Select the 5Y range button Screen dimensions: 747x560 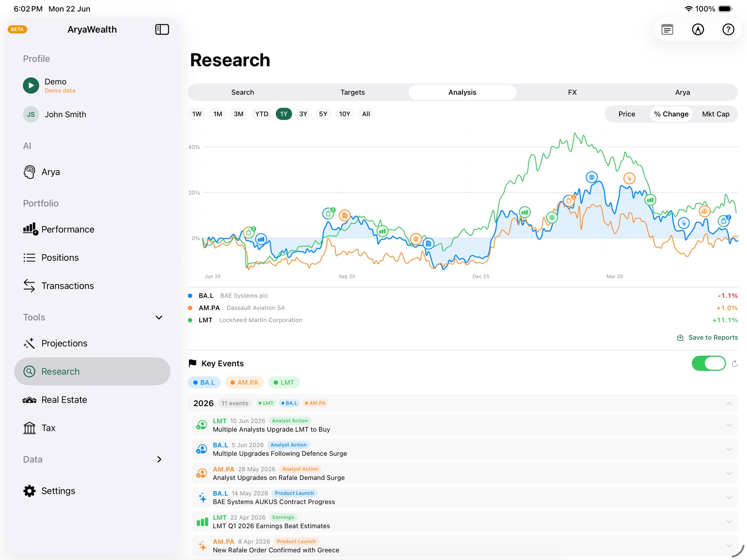tap(323, 114)
